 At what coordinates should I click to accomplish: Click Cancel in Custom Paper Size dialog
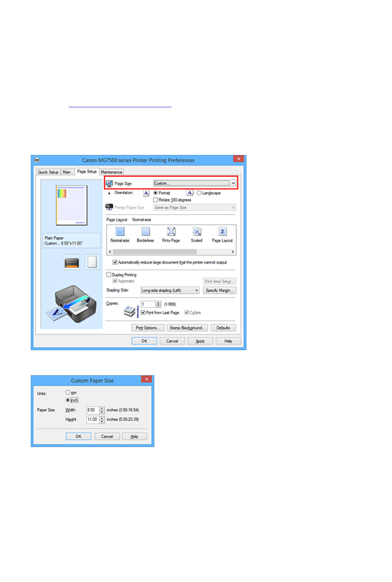coord(107,436)
